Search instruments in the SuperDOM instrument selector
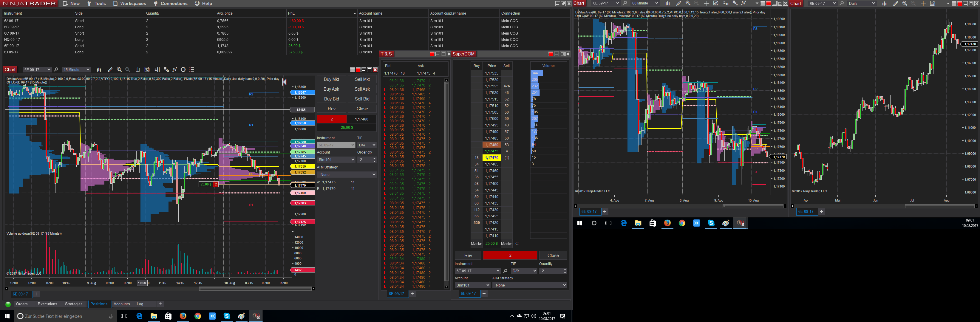980x322 pixels. pos(505,271)
